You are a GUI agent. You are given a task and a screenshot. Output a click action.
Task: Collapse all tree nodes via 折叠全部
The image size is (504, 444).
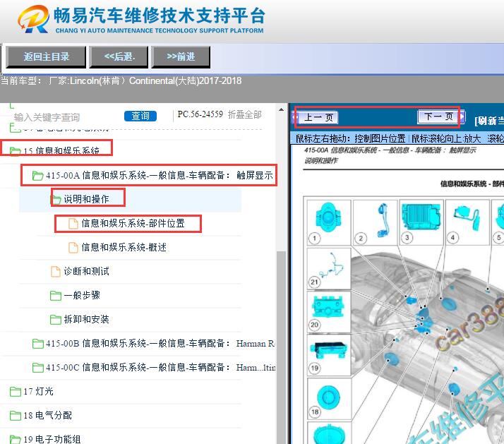pos(245,114)
